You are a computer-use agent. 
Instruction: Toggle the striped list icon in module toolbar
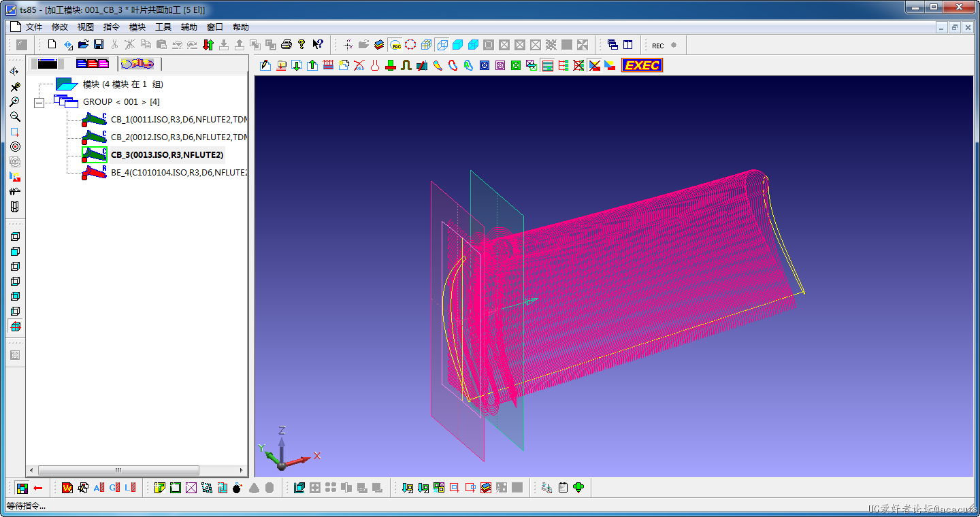point(548,65)
